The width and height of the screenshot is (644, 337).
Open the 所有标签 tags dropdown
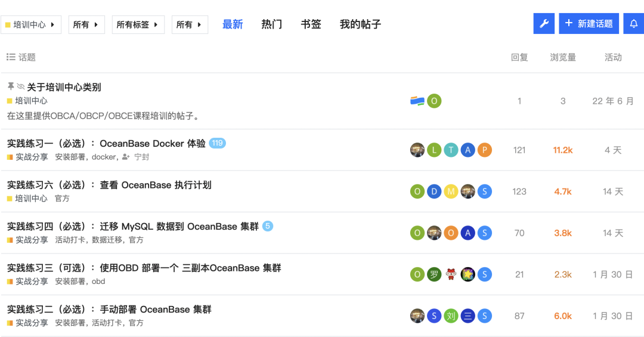pos(138,24)
